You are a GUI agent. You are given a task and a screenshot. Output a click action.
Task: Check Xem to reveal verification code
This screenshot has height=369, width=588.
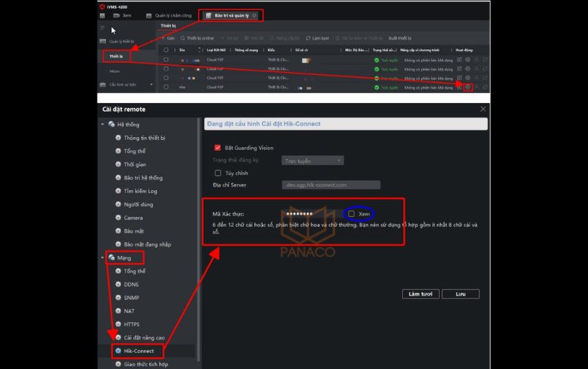point(351,214)
